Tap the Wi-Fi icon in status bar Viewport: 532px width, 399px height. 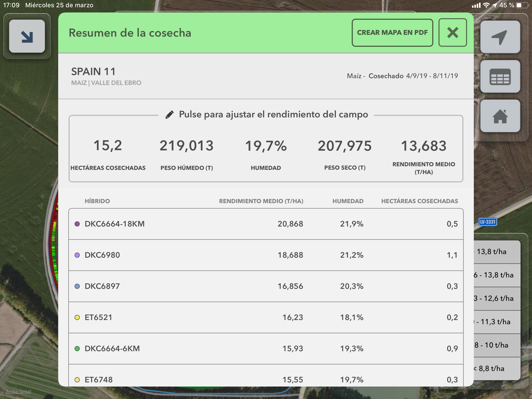pyautogui.click(x=486, y=5)
